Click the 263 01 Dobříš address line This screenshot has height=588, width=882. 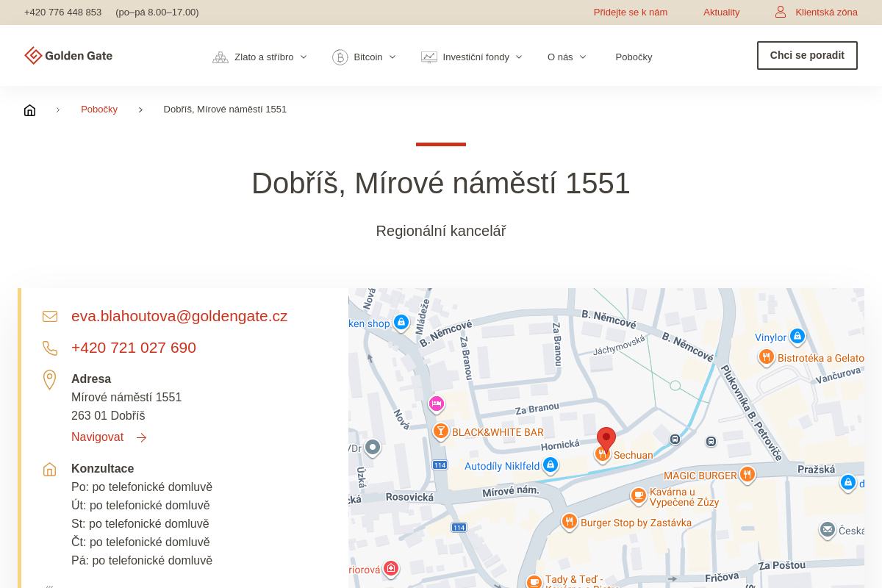108,416
